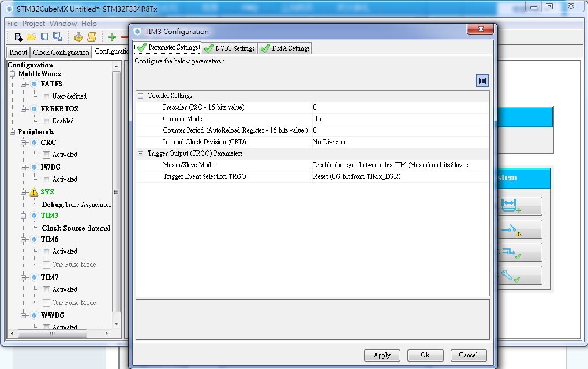Collapse the WWDG tree node
The image size is (588, 369).
pos(23,315)
